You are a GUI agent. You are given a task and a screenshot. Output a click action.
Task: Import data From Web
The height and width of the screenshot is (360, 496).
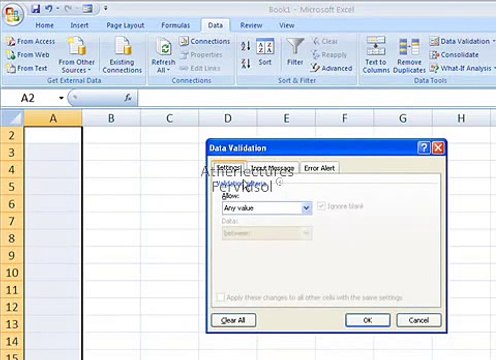pyautogui.click(x=28, y=55)
